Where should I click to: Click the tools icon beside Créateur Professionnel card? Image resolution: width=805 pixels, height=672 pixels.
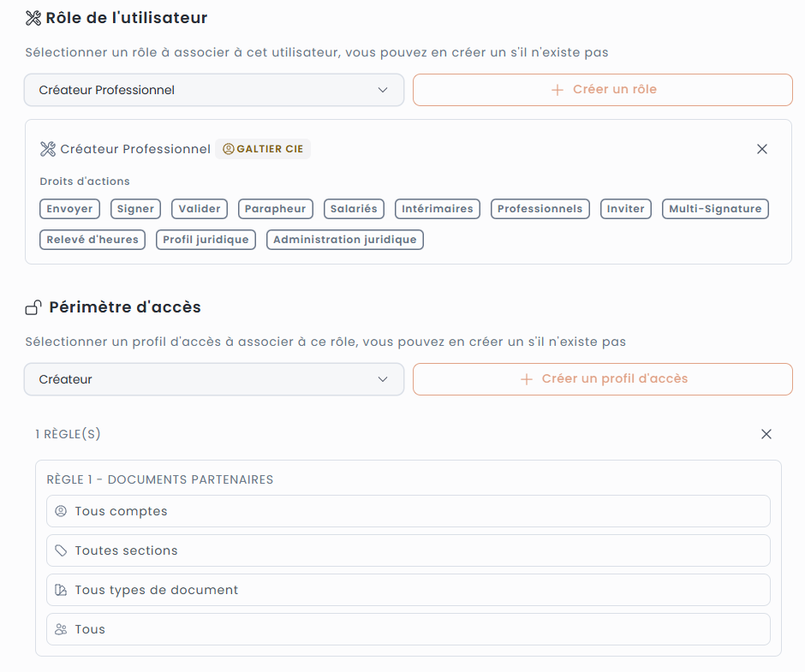point(48,149)
